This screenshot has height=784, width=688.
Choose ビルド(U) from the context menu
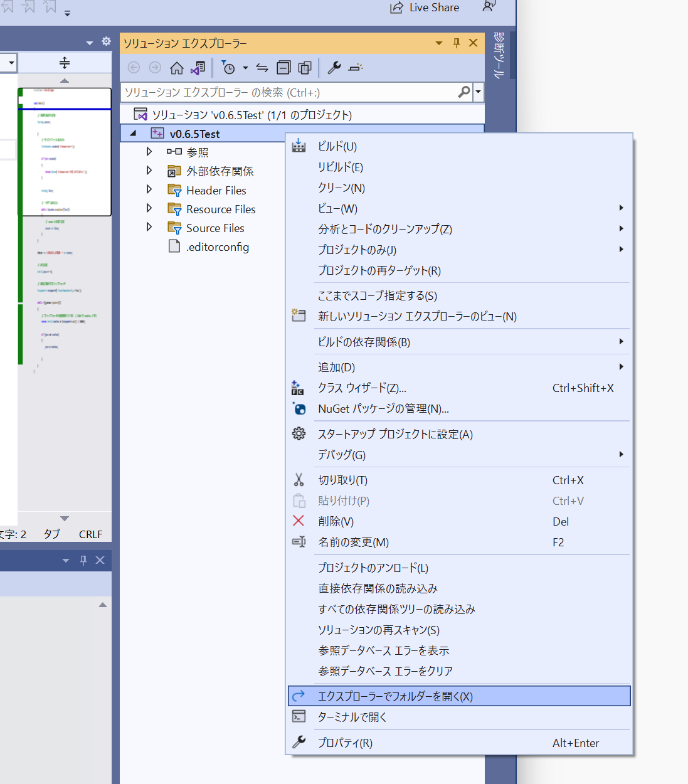click(459, 146)
